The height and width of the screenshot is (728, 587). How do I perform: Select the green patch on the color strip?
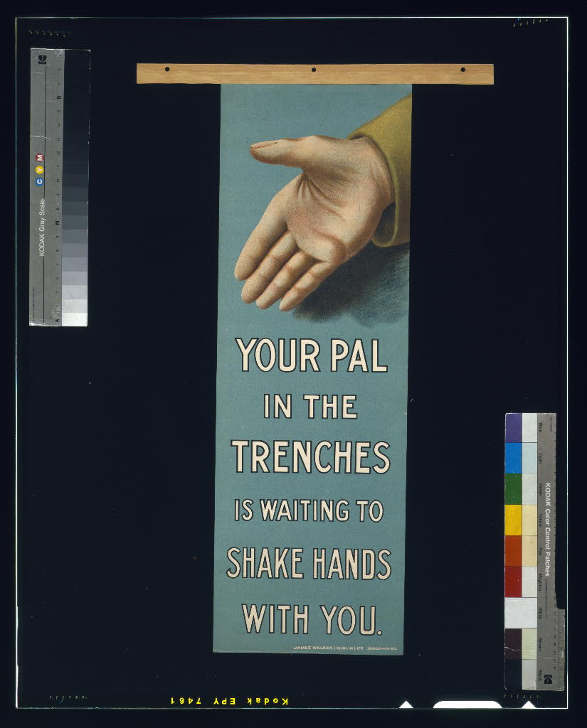click(514, 488)
